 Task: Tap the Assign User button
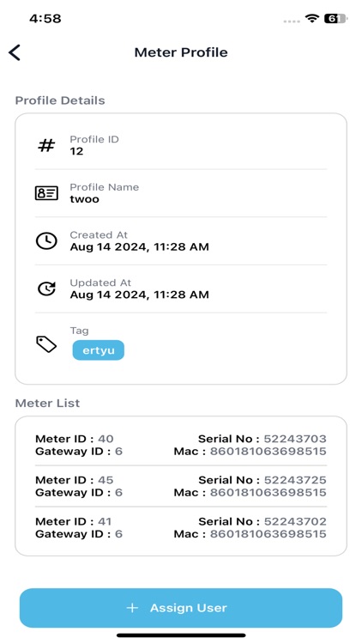coord(181,608)
